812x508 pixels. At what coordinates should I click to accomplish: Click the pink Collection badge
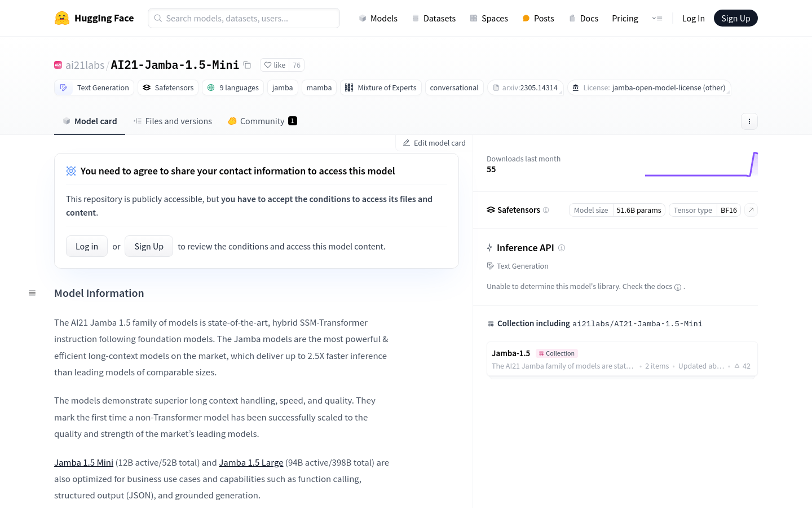pos(557,353)
